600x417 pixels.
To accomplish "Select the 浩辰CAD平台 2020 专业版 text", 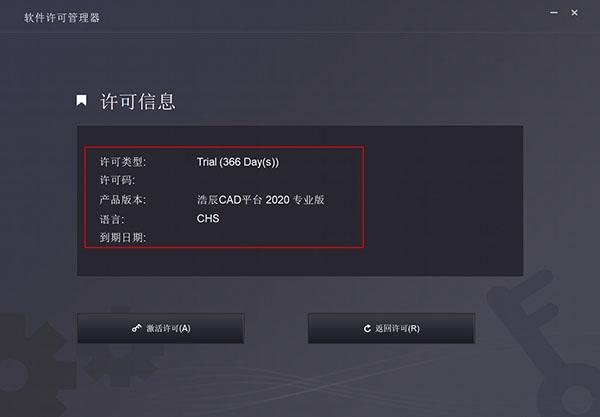I will coord(261,199).
